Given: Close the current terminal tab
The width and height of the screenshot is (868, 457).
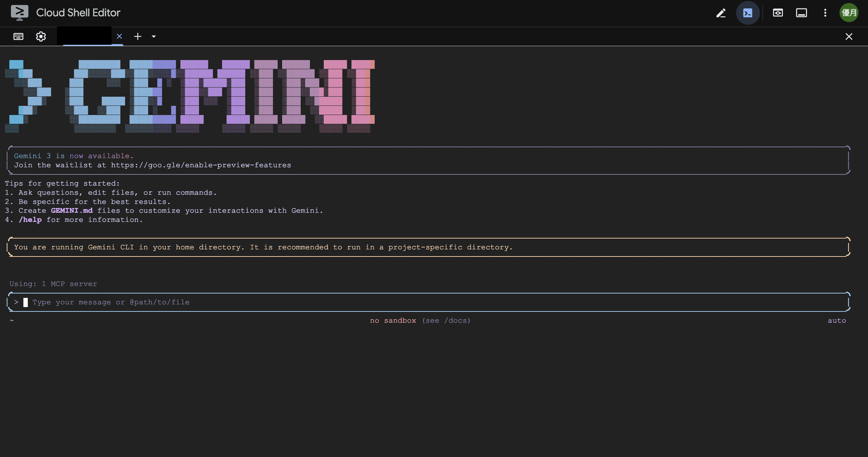Looking at the screenshot, I should pyautogui.click(x=119, y=36).
